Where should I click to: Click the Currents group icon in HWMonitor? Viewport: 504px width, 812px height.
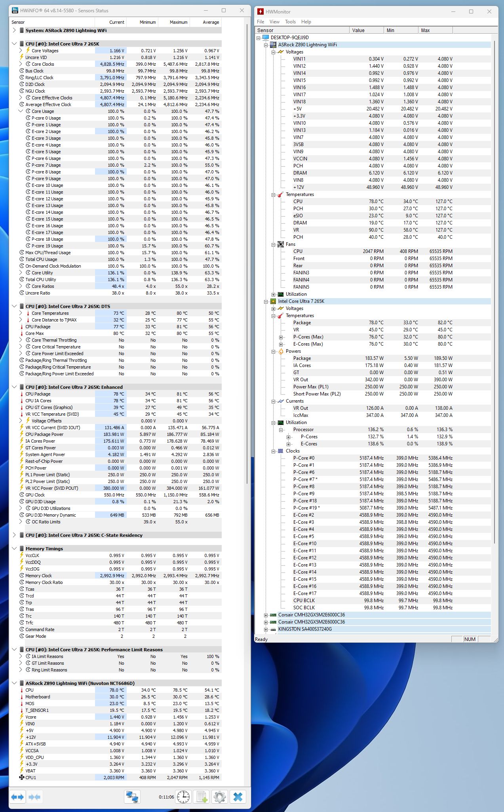[281, 401]
